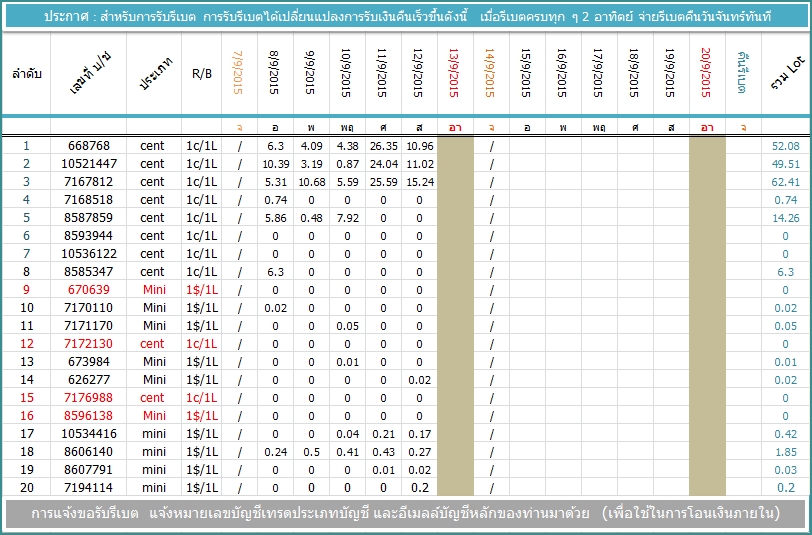The image size is (812, 535).
Task: Click the 12/9/2015 date column header
Action: coord(418,73)
